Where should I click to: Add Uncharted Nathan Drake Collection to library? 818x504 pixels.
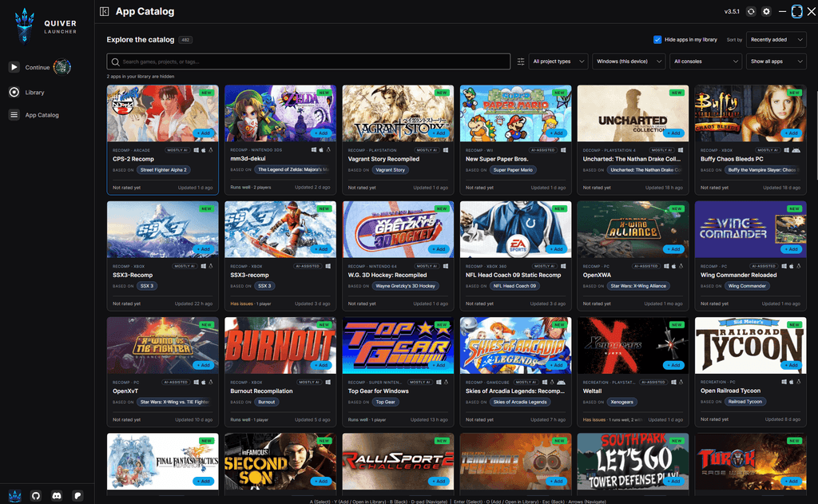click(673, 133)
